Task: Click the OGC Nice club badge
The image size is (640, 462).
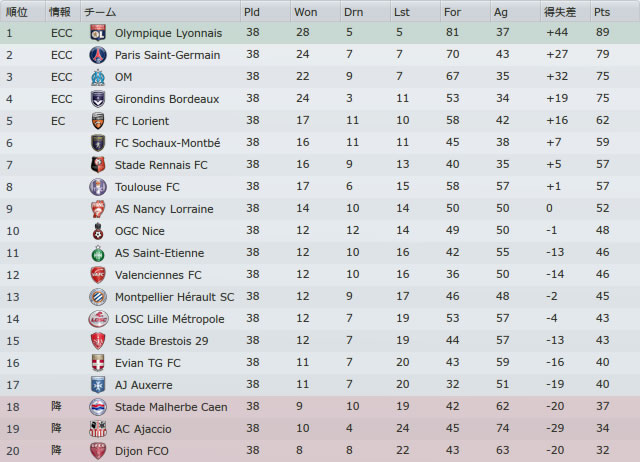Action: pos(98,231)
